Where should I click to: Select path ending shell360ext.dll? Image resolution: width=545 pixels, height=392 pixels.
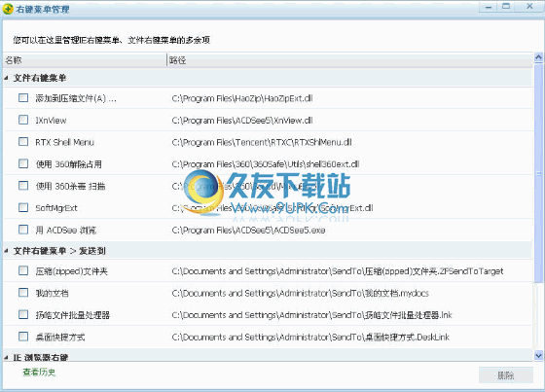pyautogui.click(x=266, y=164)
